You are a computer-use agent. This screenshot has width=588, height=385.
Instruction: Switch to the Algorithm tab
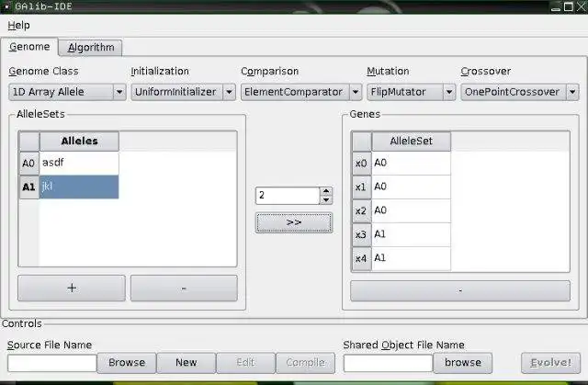click(x=91, y=48)
